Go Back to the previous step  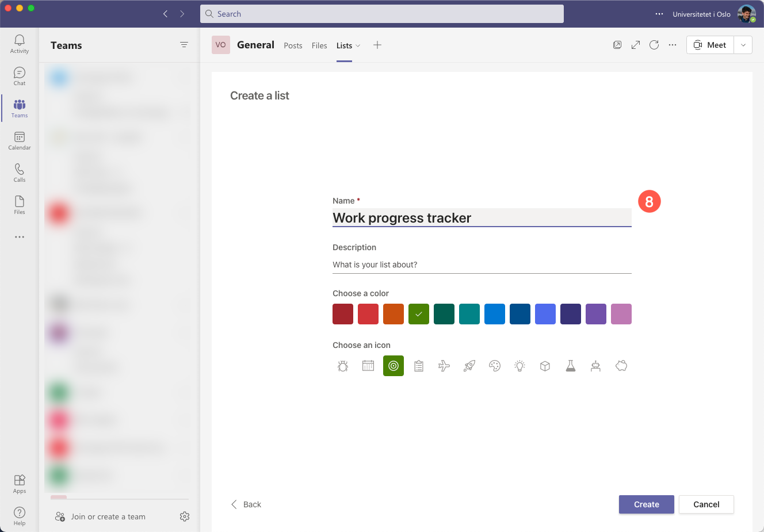pos(246,504)
